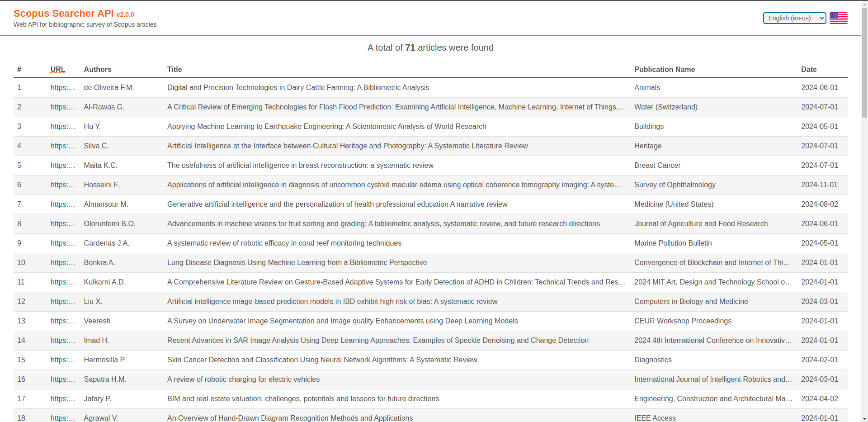Open the URL link for de Oliveira F.M.
Viewport: 868px width, 422px height.
click(63, 87)
